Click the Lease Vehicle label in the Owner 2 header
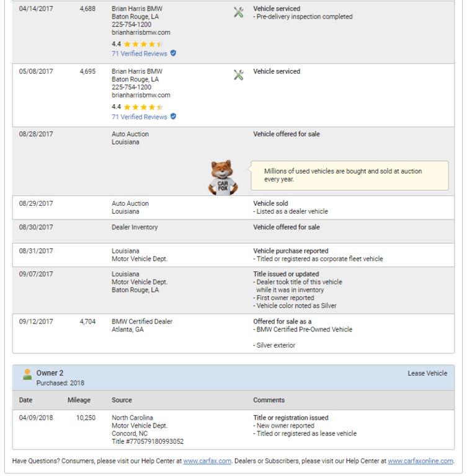Viewport: 467px width, 476px height. point(427,374)
